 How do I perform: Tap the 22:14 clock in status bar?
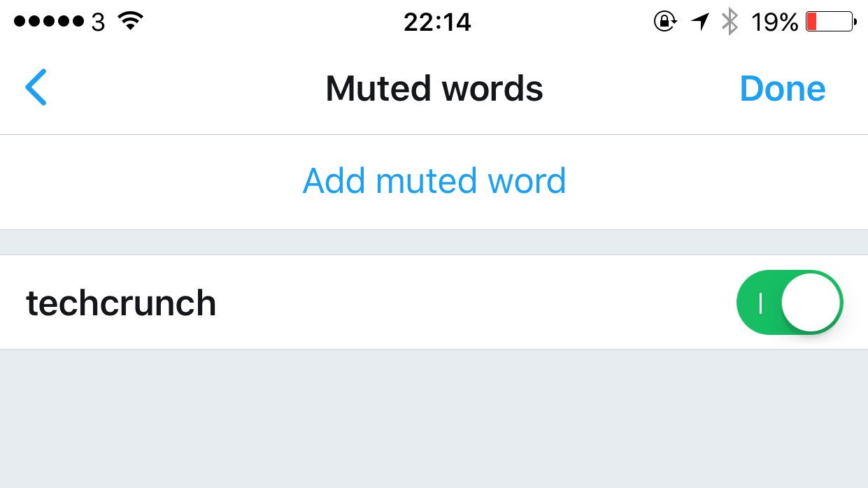coord(437,22)
